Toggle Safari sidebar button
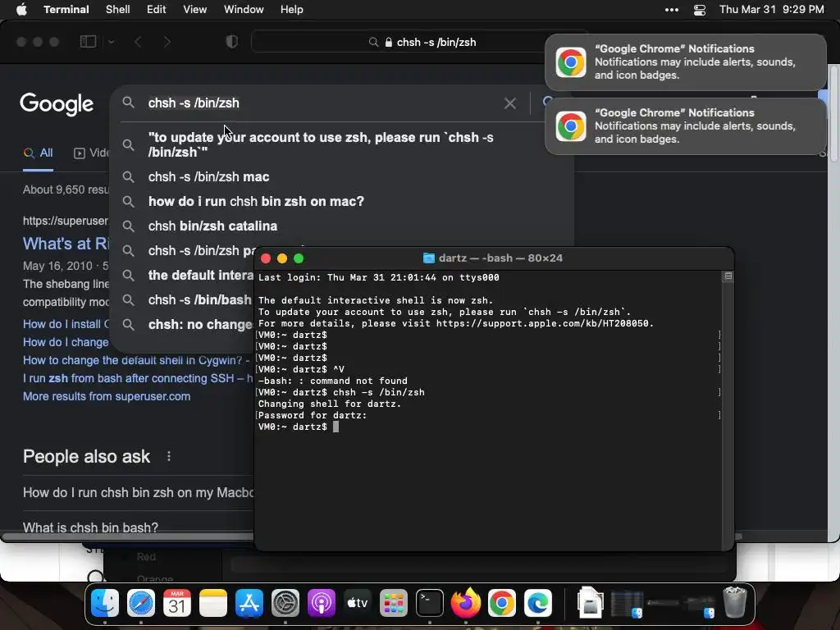The height and width of the screenshot is (630, 840). 88,42
